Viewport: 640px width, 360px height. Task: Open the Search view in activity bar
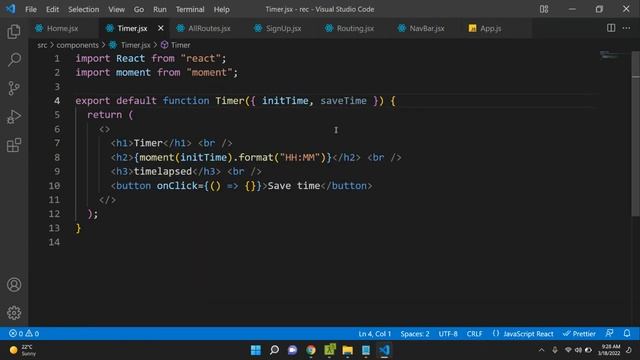pyautogui.click(x=14, y=60)
